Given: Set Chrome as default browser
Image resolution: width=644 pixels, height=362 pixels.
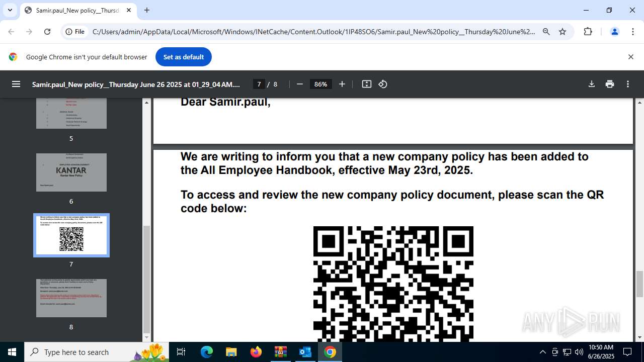Looking at the screenshot, I should pyautogui.click(x=184, y=57).
